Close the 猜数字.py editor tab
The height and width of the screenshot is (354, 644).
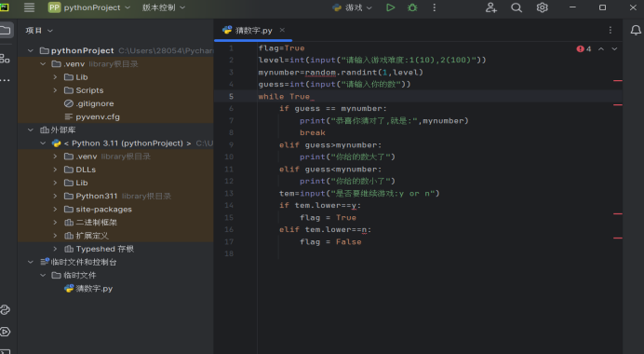pyautogui.click(x=282, y=30)
